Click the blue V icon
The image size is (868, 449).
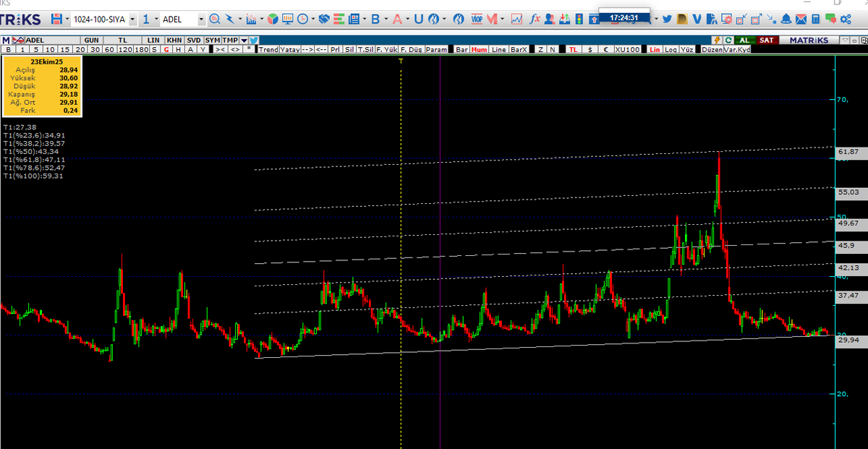click(x=697, y=20)
